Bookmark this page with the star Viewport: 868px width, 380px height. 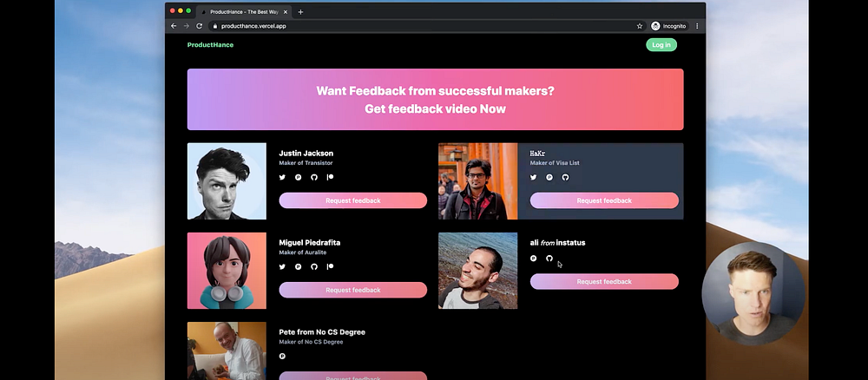640,26
